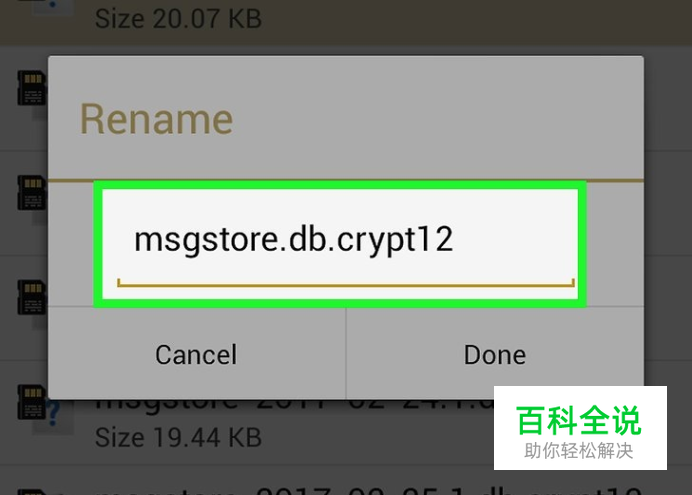Place the cursor after crypt12 in the filename
The height and width of the screenshot is (495, 692).
455,240
